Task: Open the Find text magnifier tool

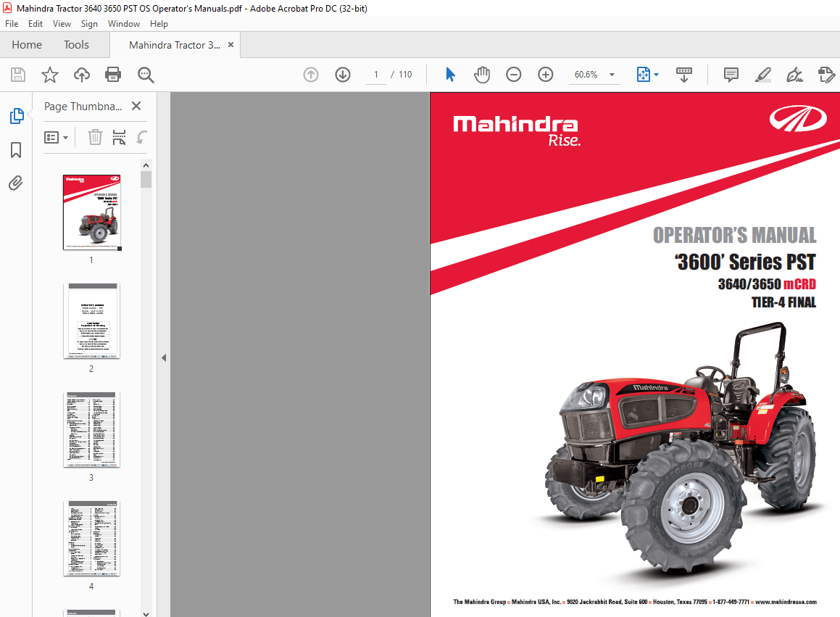Action: (x=146, y=75)
